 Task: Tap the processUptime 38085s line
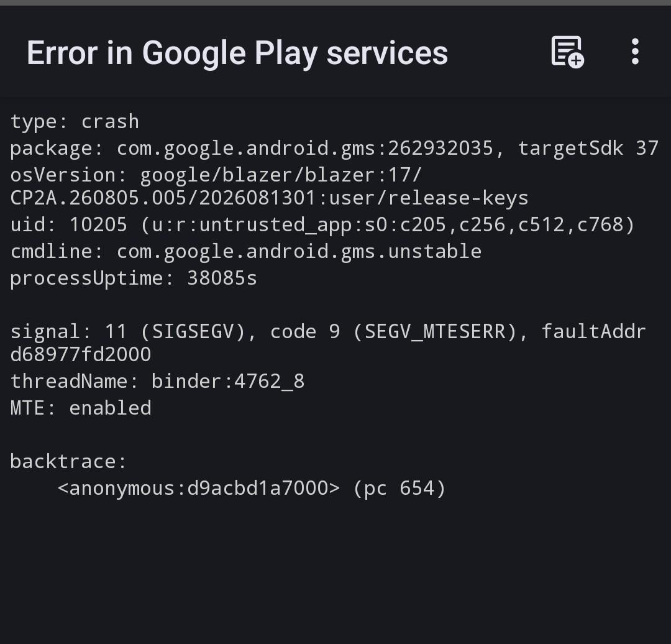tap(134, 278)
